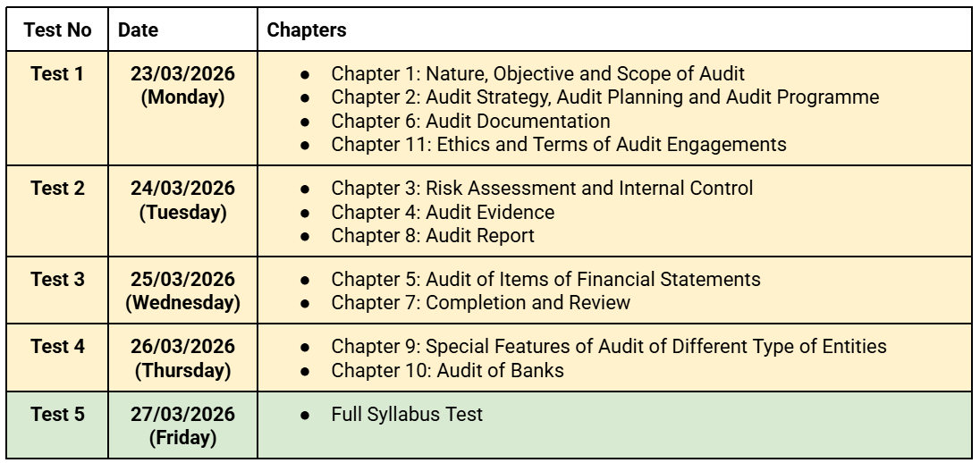Click the 23/03/2026 date text
The width and height of the screenshot is (980, 463).
pos(182,74)
